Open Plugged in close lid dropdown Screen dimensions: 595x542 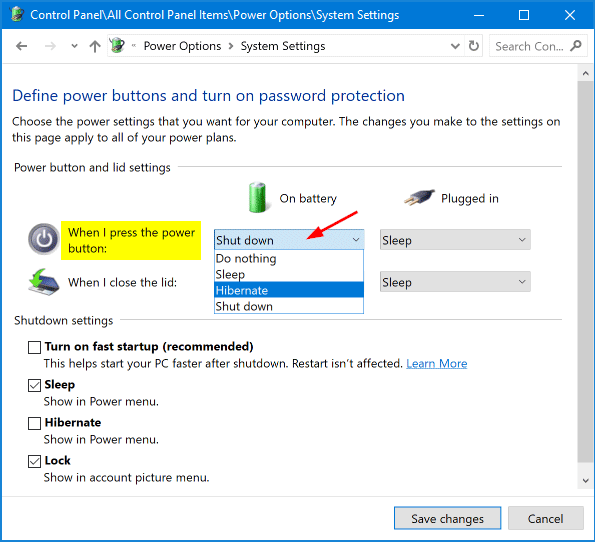pyautogui.click(x=455, y=282)
